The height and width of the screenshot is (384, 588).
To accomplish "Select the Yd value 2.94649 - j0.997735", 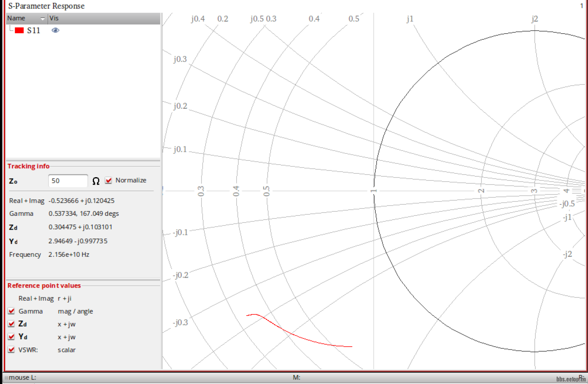I will click(x=78, y=241).
